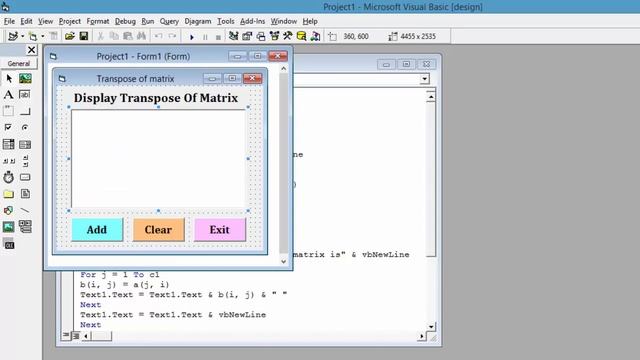Screen dimensions: 640x360
Task: Close the toolbox with the X button
Action: (31, 50)
